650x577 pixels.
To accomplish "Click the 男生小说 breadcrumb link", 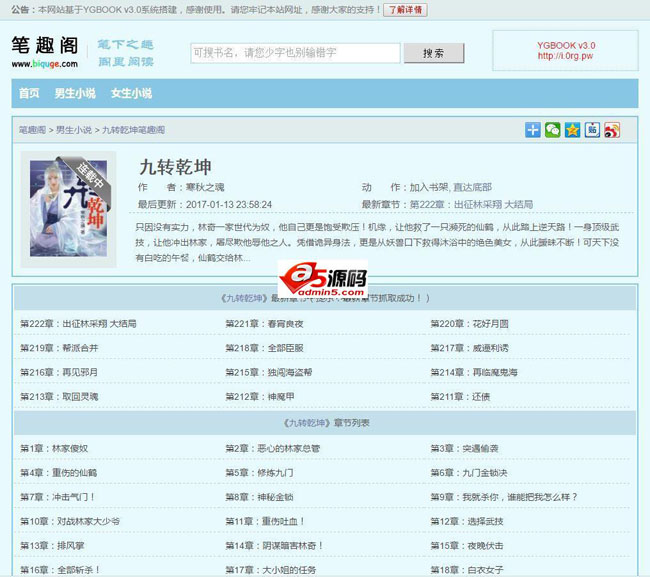I will tap(74, 130).
